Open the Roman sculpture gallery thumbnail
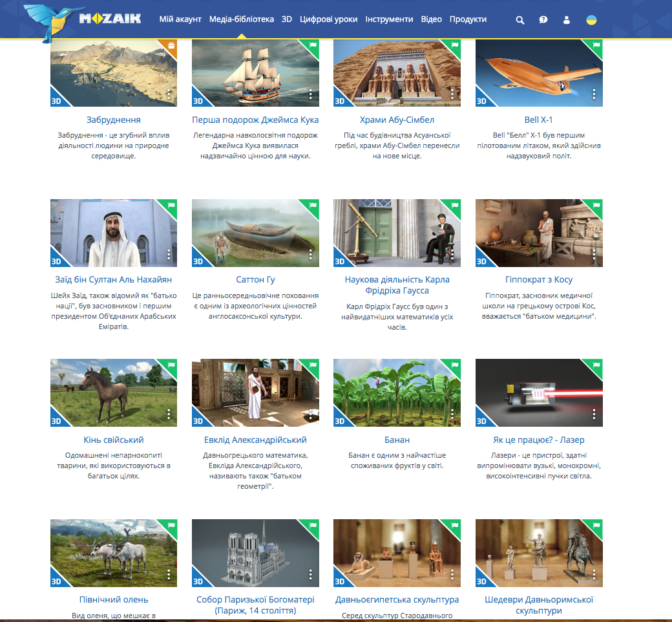 coord(539,553)
